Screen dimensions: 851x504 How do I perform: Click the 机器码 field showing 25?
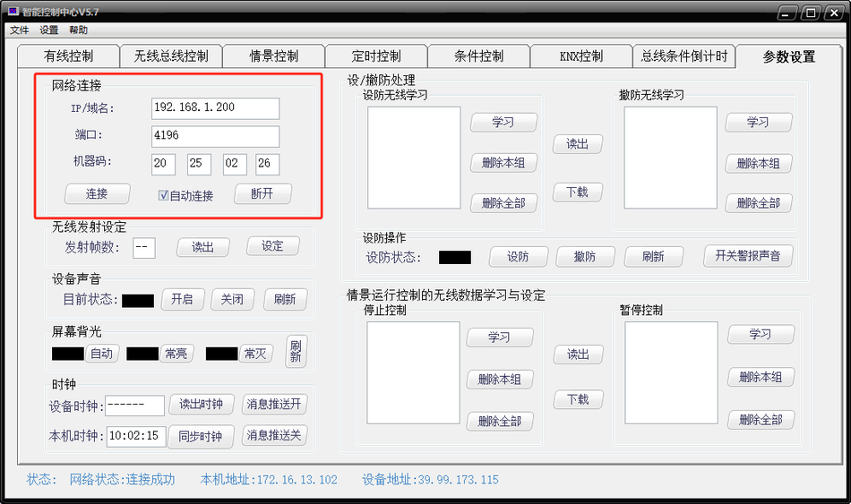(x=199, y=164)
